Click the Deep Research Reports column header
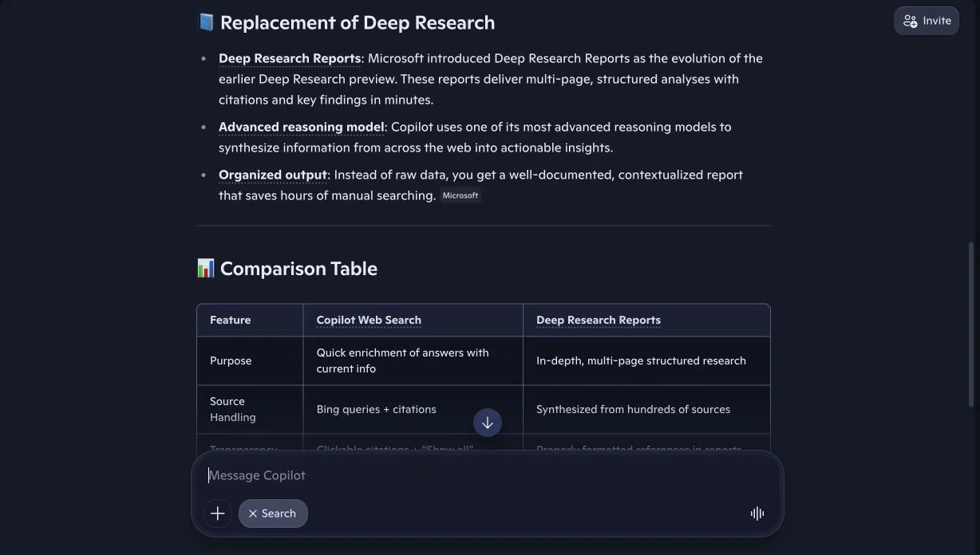The height and width of the screenshot is (555, 980). point(599,320)
